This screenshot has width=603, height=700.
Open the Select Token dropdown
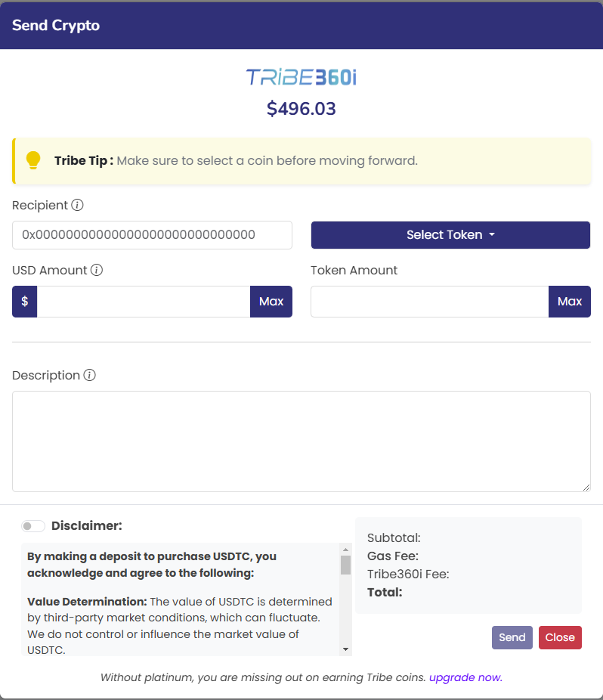tap(450, 235)
